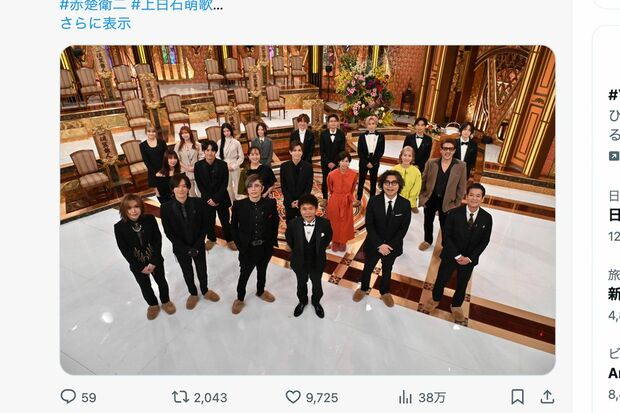Open the sidebar trend under the 日 category
Viewport: 620px width, 413px height.
[614, 215]
